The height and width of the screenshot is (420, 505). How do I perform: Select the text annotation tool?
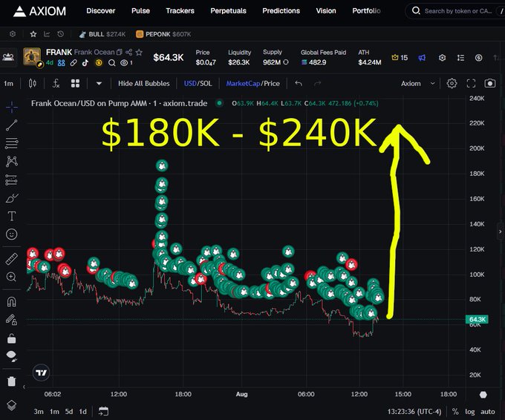coord(12,216)
